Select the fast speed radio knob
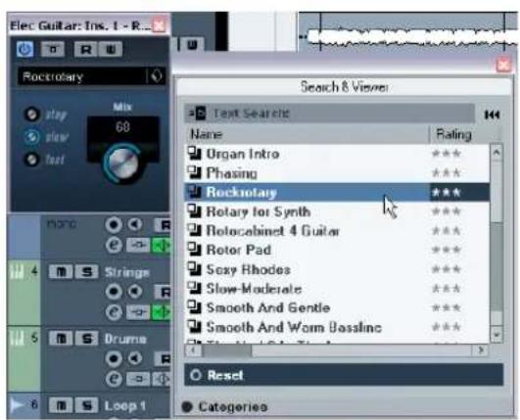Image resolution: width=520 pixels, height=420 pixels. click(x=32, y=160)
